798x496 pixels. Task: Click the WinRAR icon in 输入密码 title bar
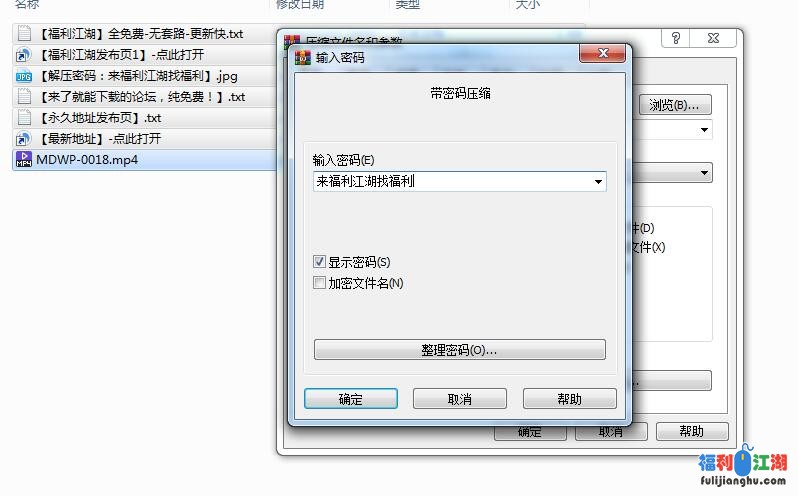(302, 57)
